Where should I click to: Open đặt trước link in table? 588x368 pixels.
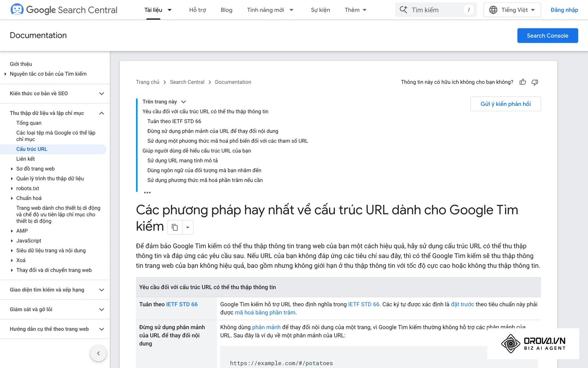462,304
